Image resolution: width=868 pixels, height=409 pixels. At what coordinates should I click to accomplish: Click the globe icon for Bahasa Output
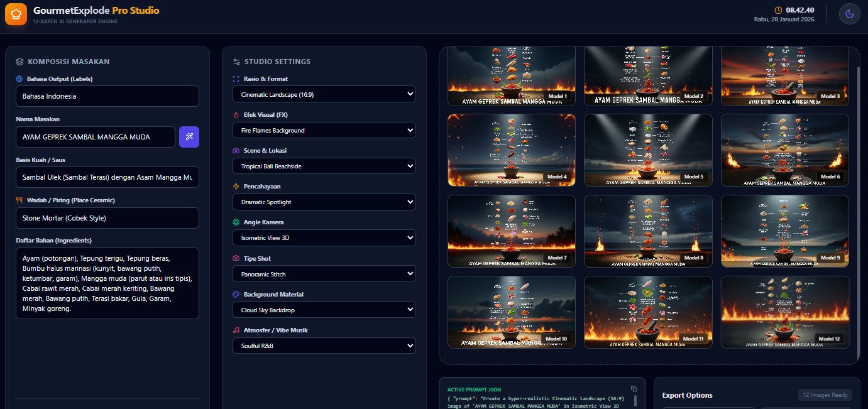click(x=19, y=79)
